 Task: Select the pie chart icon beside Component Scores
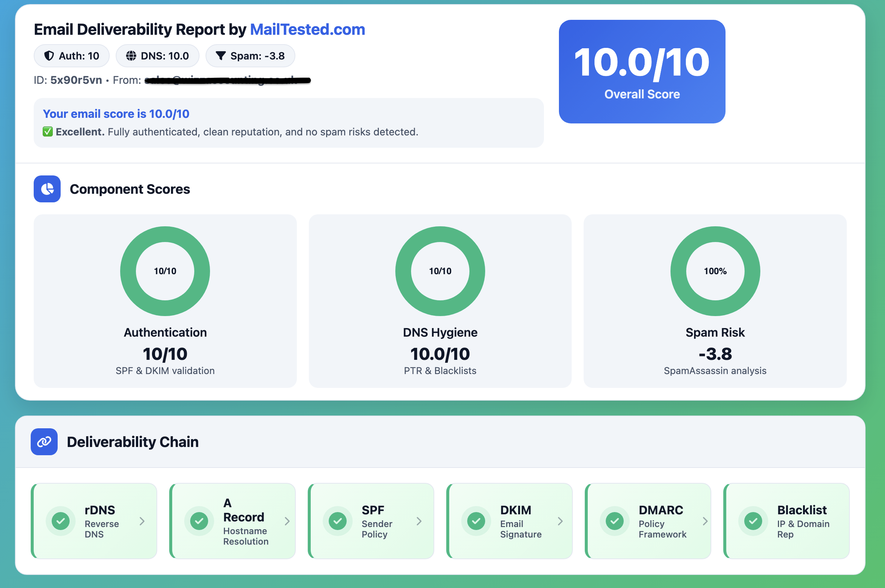click(46, 189)
